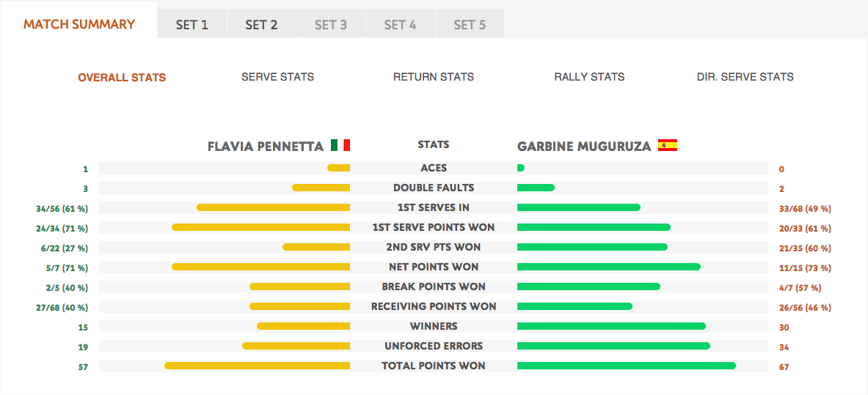View Serve Stats
This screenshot has height=395, width=868.
pos(278,77)
